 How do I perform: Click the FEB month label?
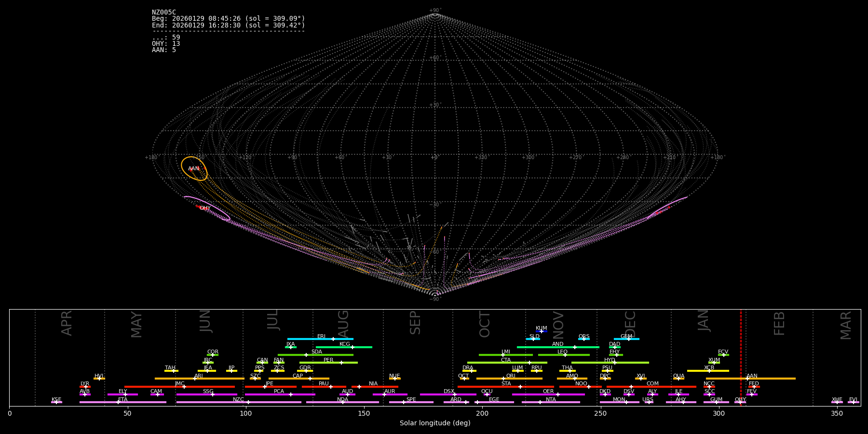(779, 323)
